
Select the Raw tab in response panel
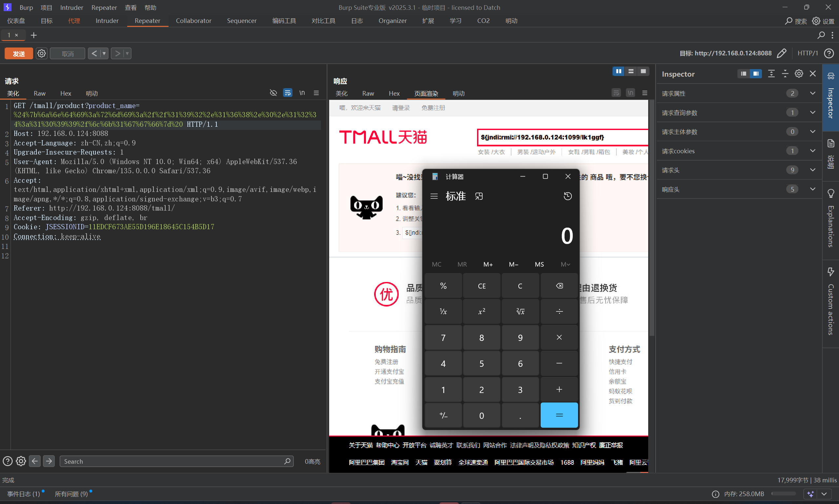pyautogui.click(x=368, y=93)
